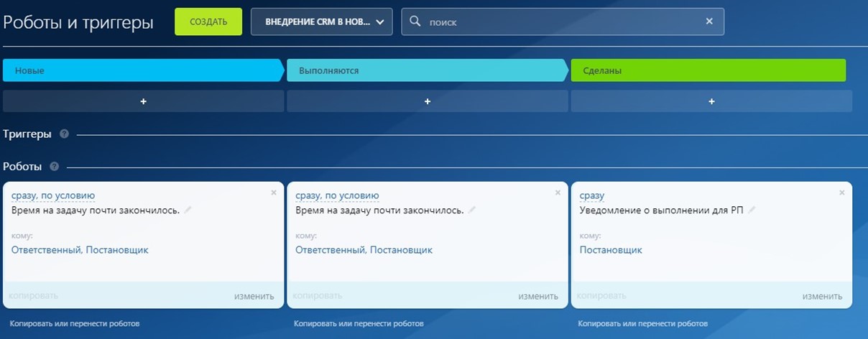The image size is (868, 339).
Task: Click изменить in the Выполняются robot card
Action: pos(538,296)
